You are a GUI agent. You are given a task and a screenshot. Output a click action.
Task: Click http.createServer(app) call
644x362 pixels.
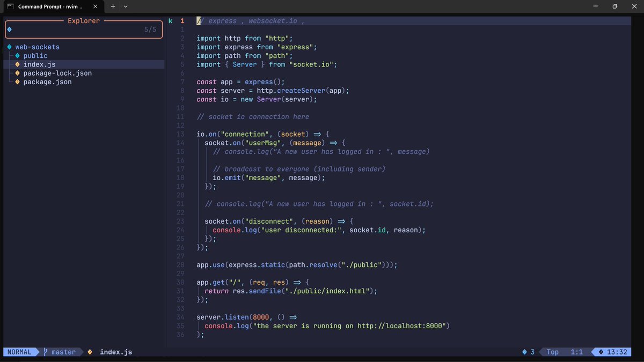point(301,91)
